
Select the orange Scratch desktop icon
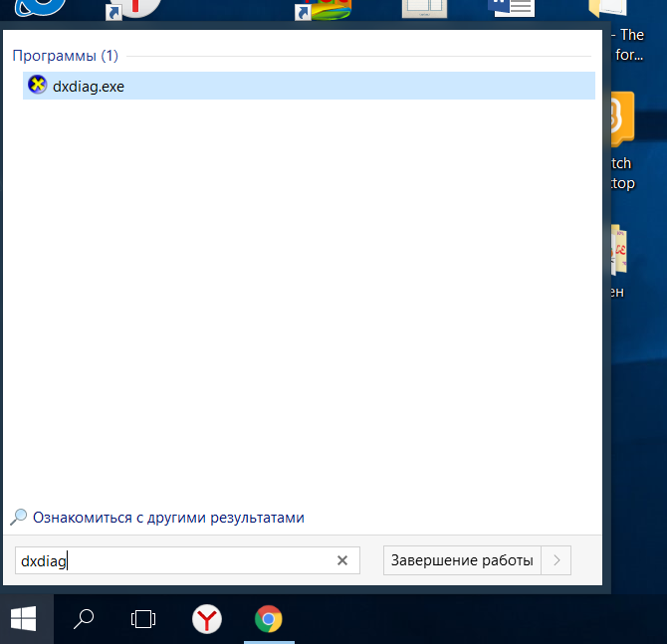click(622, 119)
